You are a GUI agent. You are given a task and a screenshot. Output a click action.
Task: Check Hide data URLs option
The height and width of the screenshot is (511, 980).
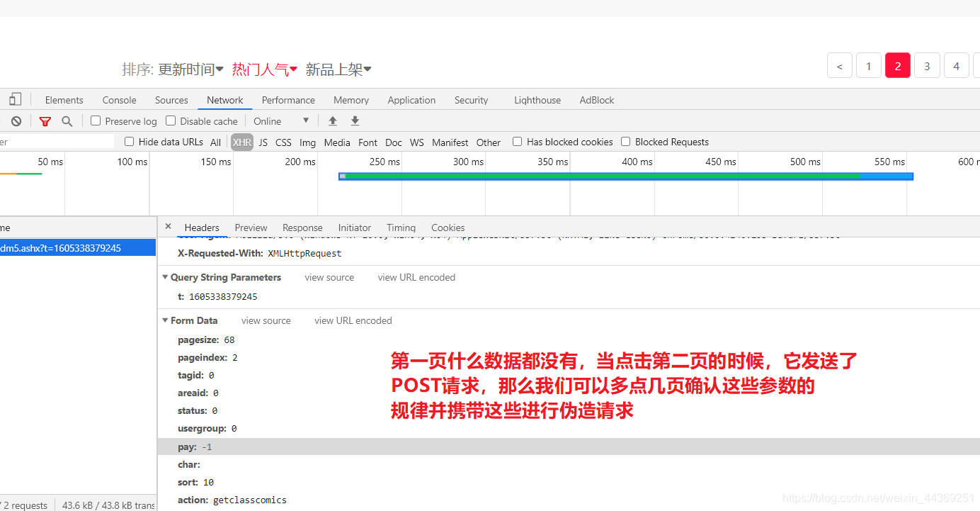tap(129, 142)
